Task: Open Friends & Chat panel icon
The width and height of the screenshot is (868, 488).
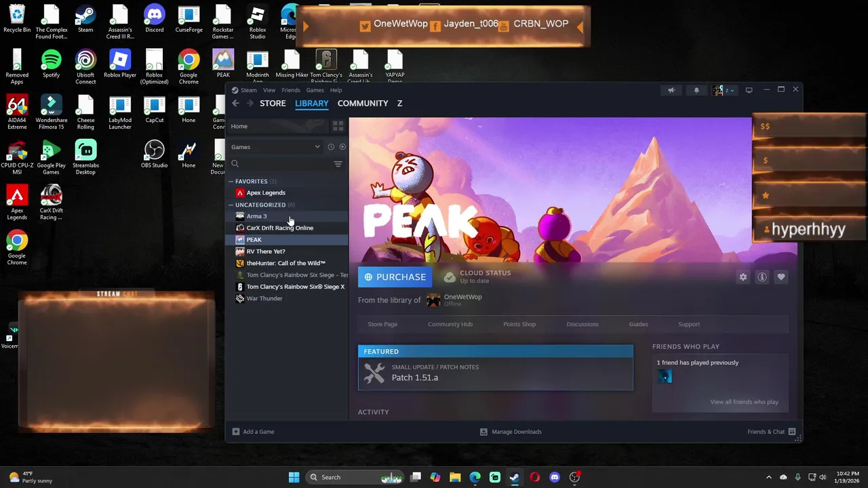Action: pyautogui.click(x=792, y=432)
